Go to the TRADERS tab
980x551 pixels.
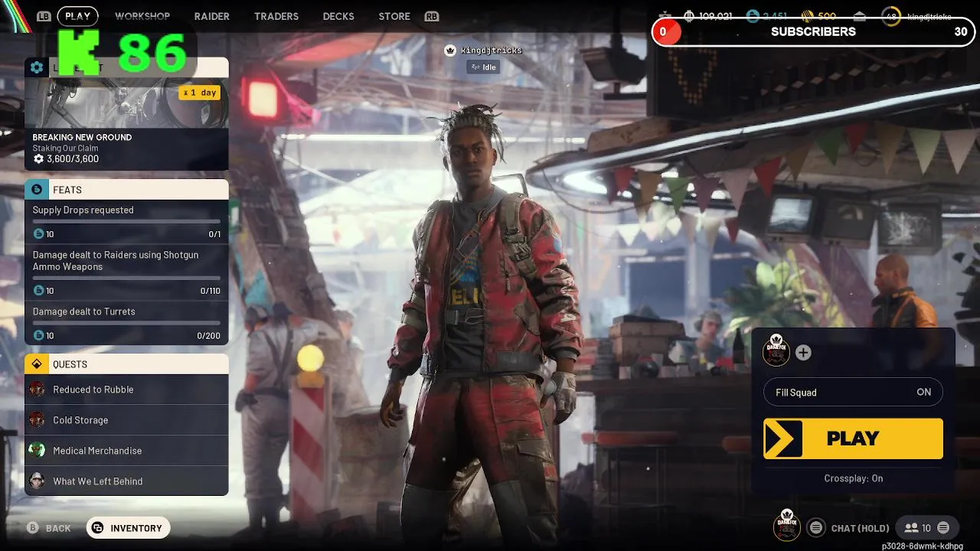276,16
